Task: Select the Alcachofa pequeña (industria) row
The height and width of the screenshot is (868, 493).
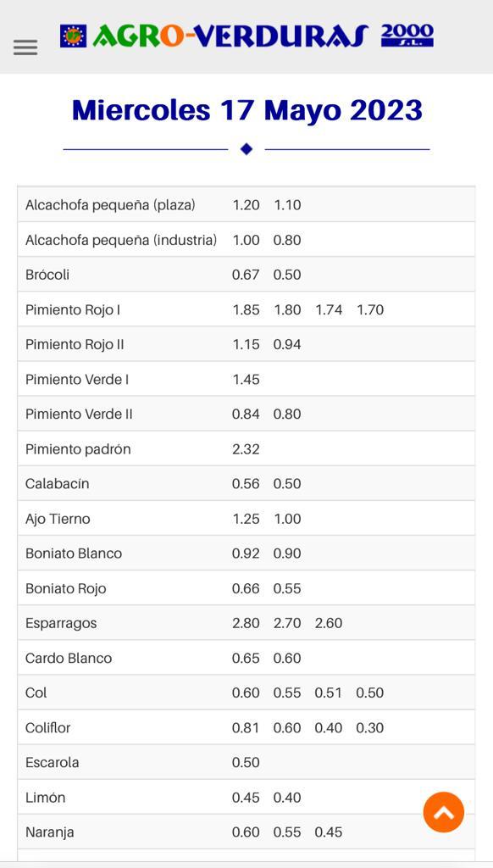Action: tap(246, 240)
